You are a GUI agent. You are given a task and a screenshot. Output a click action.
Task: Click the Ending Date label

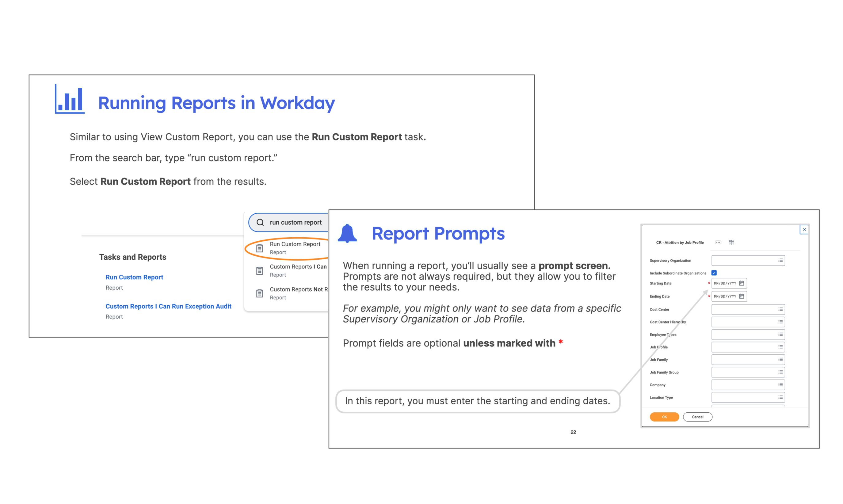660,296
